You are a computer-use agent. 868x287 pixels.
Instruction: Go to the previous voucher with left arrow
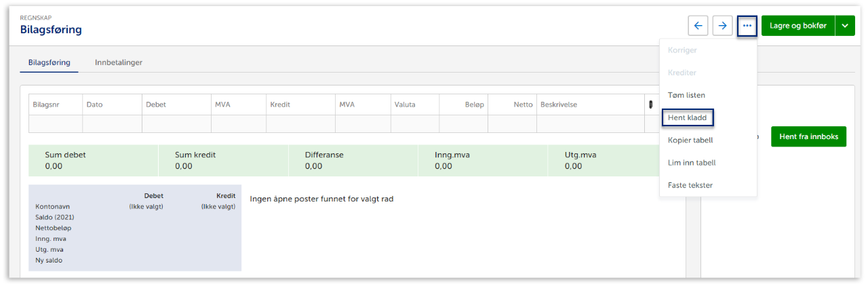pos(698,26)
